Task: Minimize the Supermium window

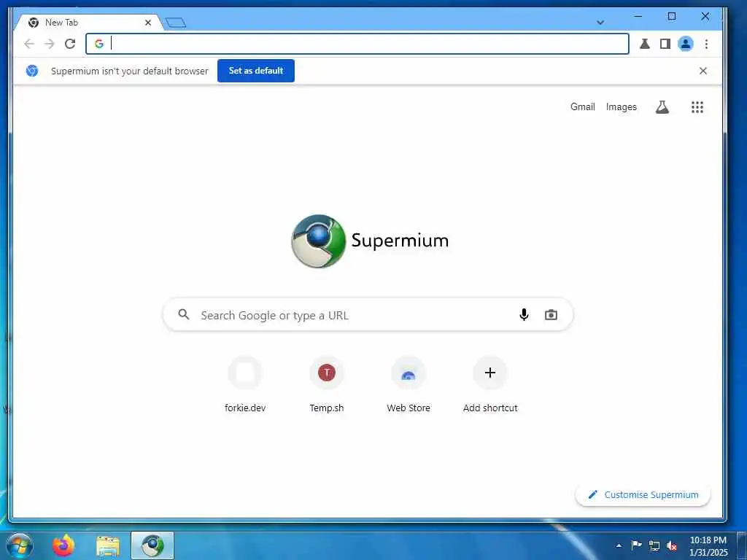Action: (x=638, y=16)
